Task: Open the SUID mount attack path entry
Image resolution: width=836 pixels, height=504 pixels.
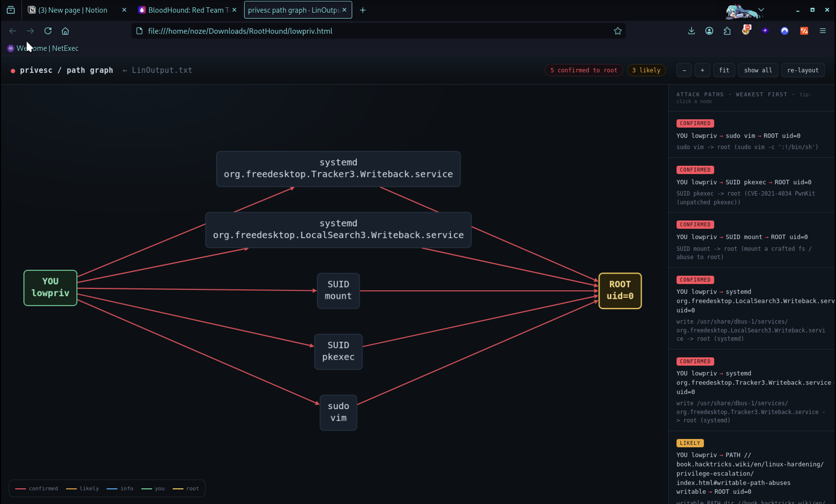Action: coord(752,240)
